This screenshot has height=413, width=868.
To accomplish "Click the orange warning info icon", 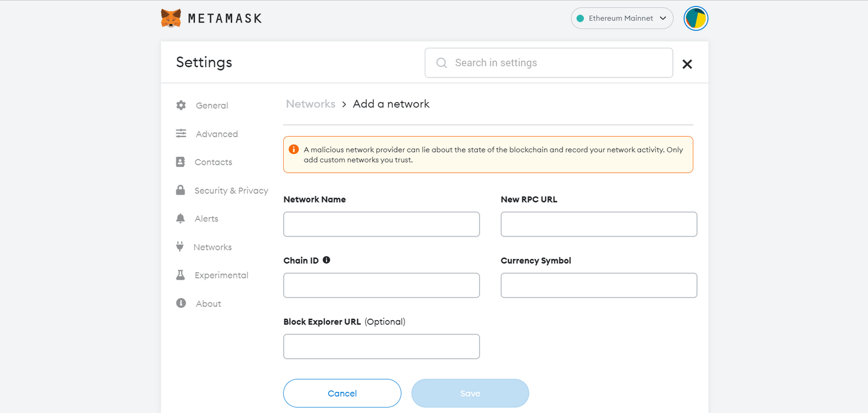I will coord(294,149).
